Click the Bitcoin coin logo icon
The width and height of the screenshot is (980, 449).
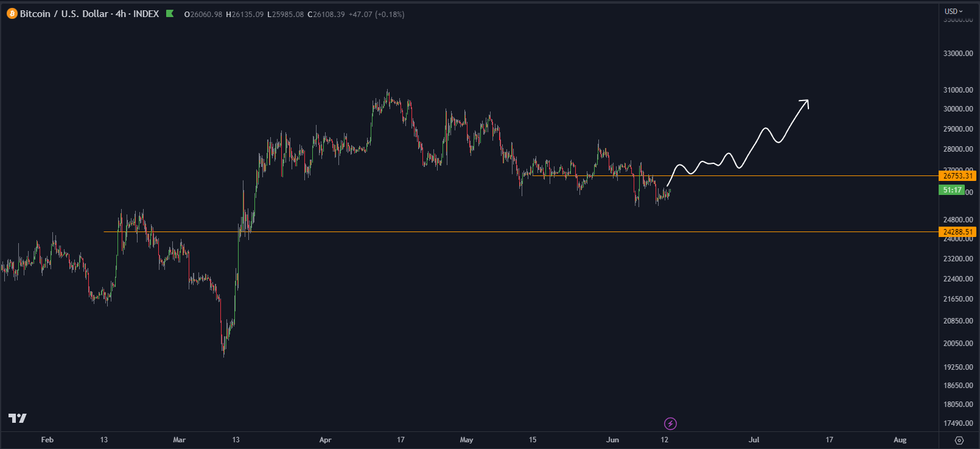[x=12, y=14]
